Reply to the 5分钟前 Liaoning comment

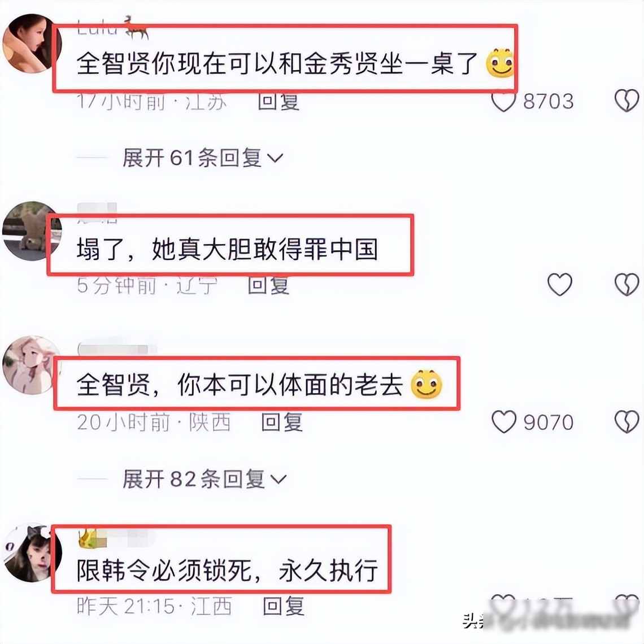click(x=268, y=285)
